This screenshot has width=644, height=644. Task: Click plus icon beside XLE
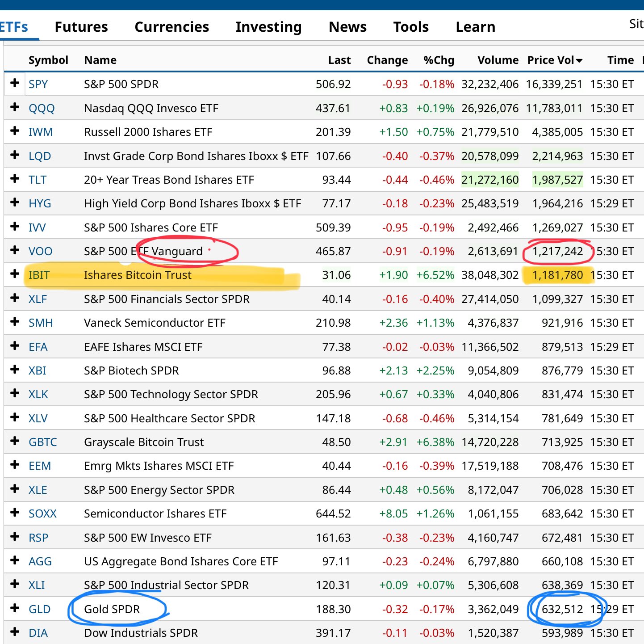[15, 489]
